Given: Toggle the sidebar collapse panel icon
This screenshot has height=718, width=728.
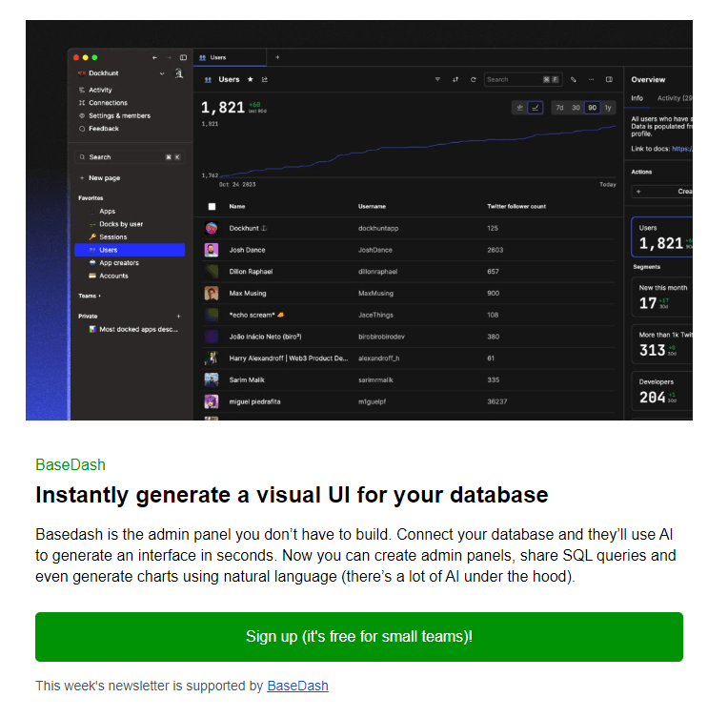Looking at the screenshot, I should 183,57.
